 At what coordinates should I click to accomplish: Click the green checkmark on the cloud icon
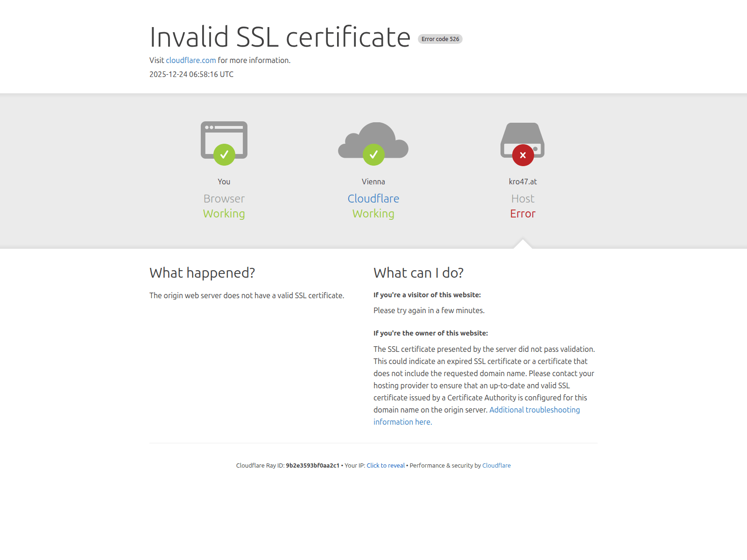(373, 155)
